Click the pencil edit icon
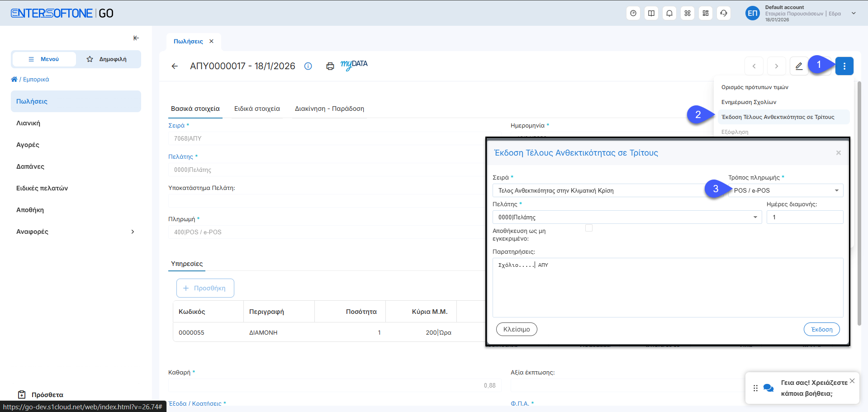The height and width of the screenshot is (412, 868). click(x=799, y=66)
